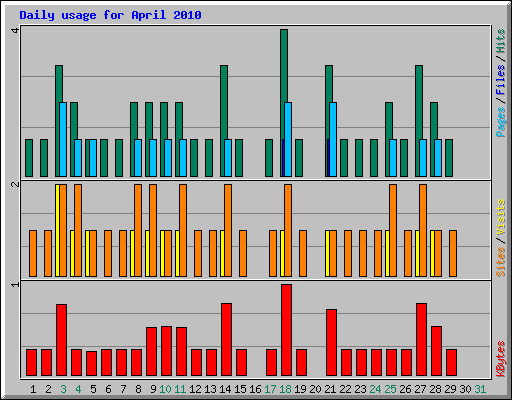Click day label 28 on the x-axis
The height and width of the screenshot is (400, 512).
pos(435,389)
